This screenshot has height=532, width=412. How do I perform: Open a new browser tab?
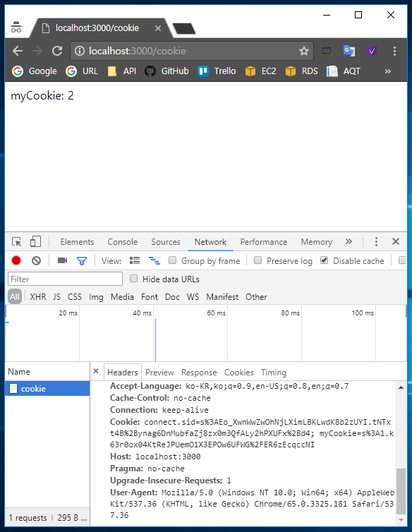pos(184,28)
